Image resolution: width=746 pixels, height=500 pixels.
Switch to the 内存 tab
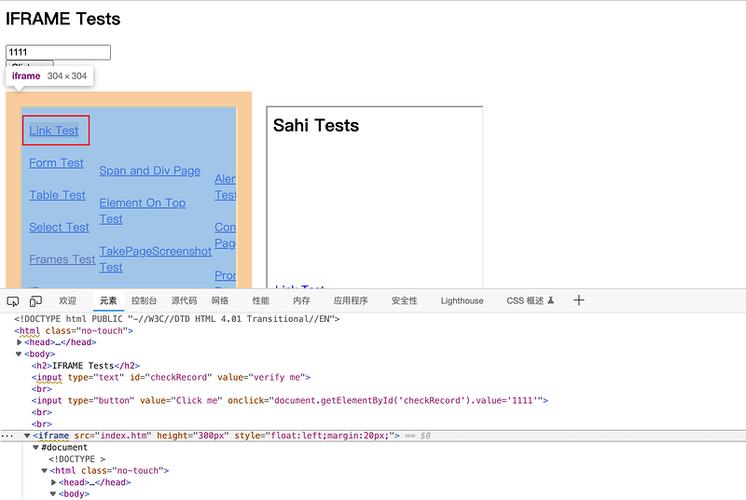tap(302, 301)
